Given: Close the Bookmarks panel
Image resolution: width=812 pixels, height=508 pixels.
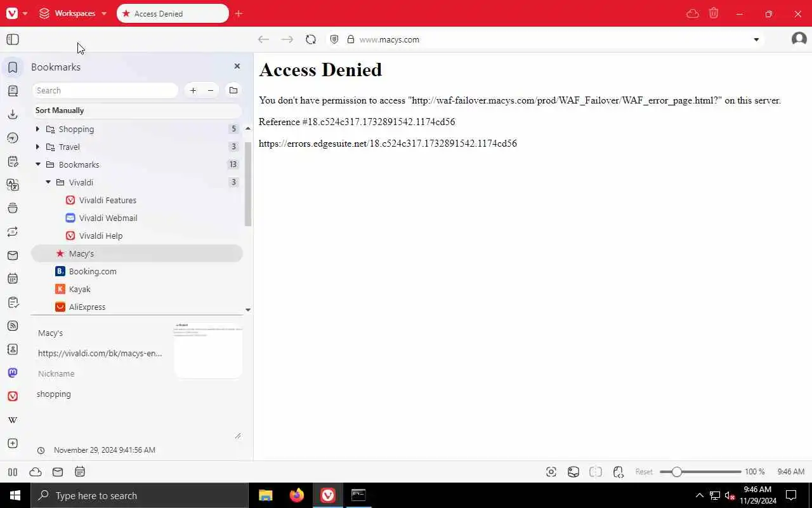Looking at the screenshot, I should [237, 66].
